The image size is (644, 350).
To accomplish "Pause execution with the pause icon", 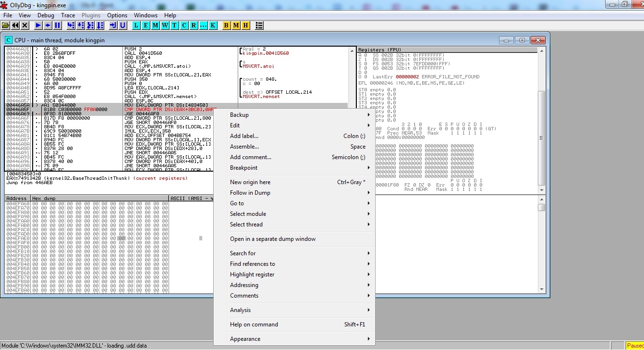I will tap(58, 25).
